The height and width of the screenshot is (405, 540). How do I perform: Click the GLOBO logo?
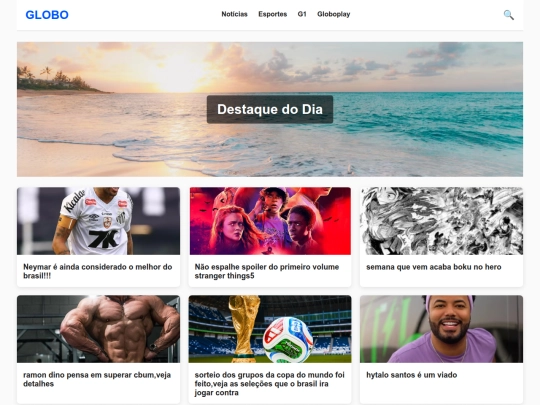coord(47,15)
